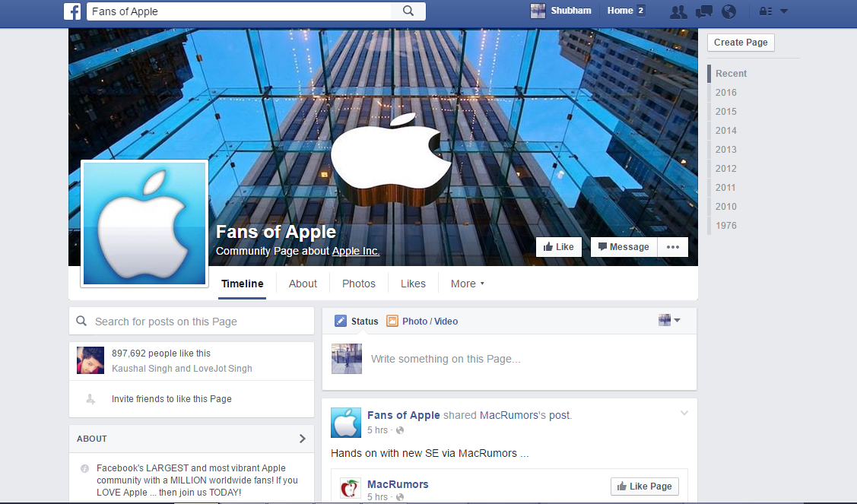Jump to 2013 in the timeline
This screenshot has height=504, width=857.
(x=725, y=149)
